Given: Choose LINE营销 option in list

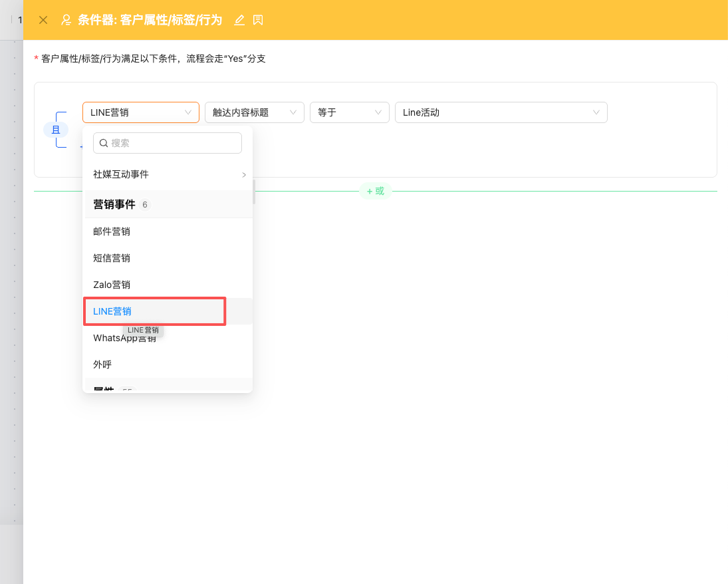Looking at the screenshot, I should pyautogui.click(x=112, y=311).
